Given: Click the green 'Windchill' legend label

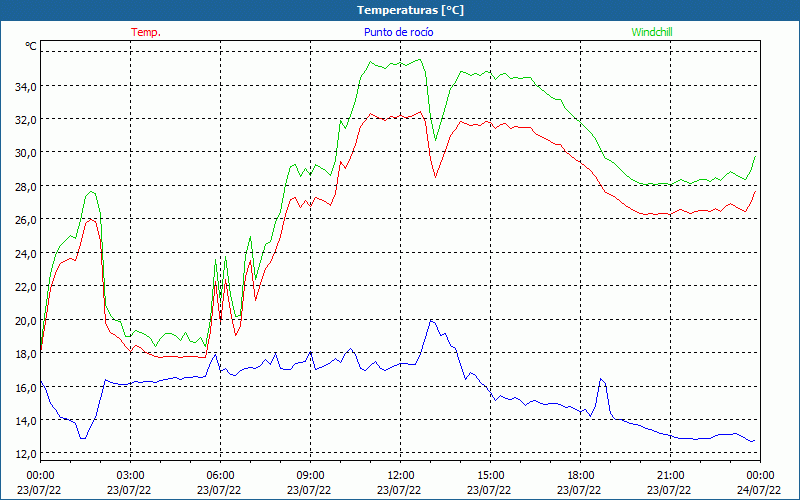Looking at the screenshot, I should point(652,32).
